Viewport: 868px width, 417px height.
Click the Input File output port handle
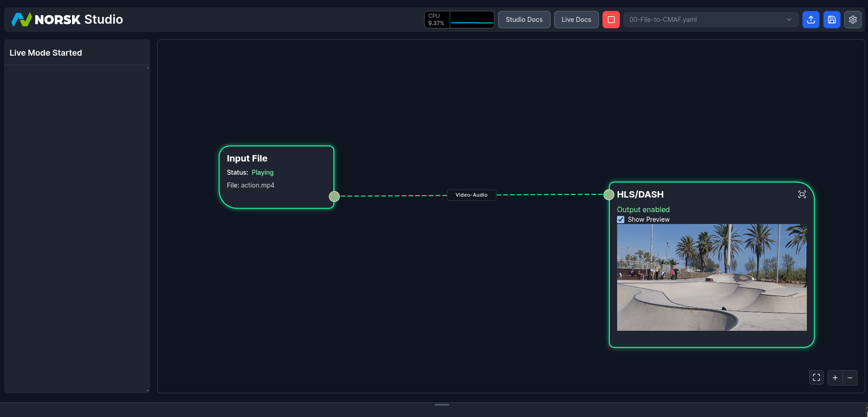334,196
